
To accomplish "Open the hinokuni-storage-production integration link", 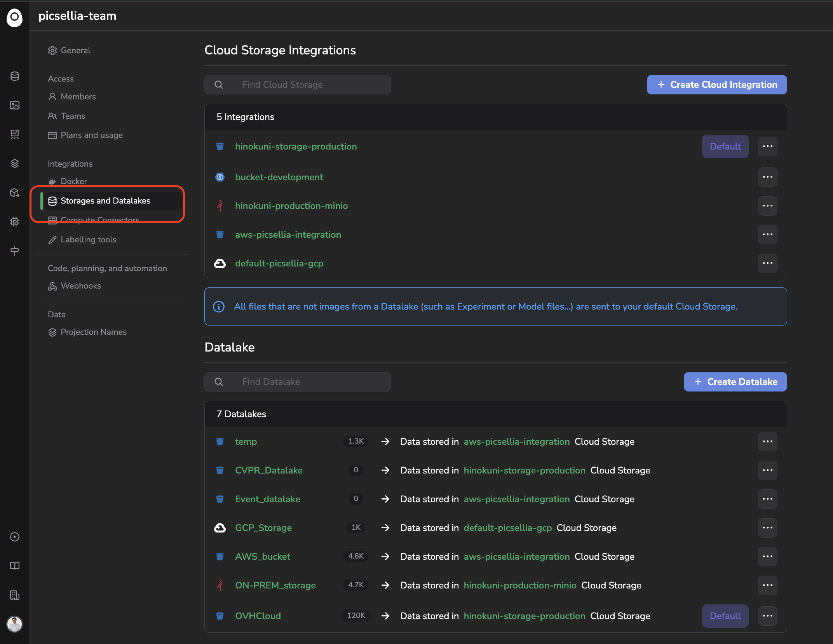I will point(296,146).
